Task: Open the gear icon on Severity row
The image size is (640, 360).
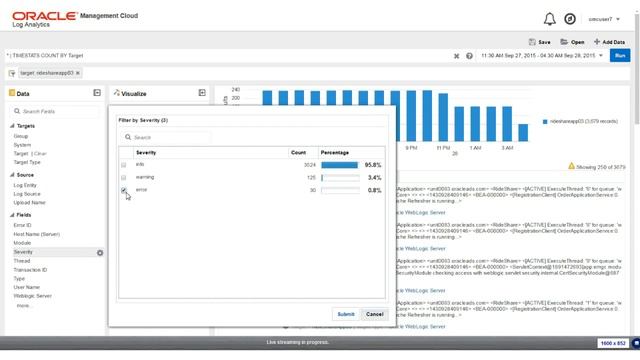Action: point(100,253)
